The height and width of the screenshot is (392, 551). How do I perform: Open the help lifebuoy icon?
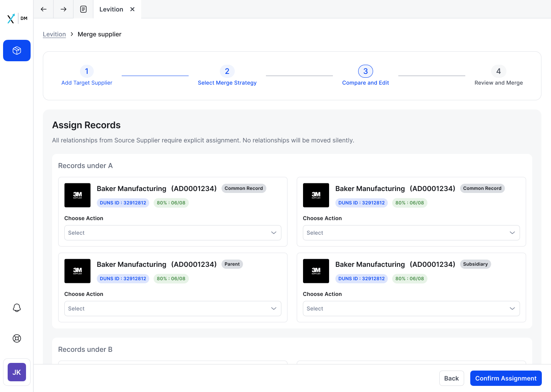point(17,338)
